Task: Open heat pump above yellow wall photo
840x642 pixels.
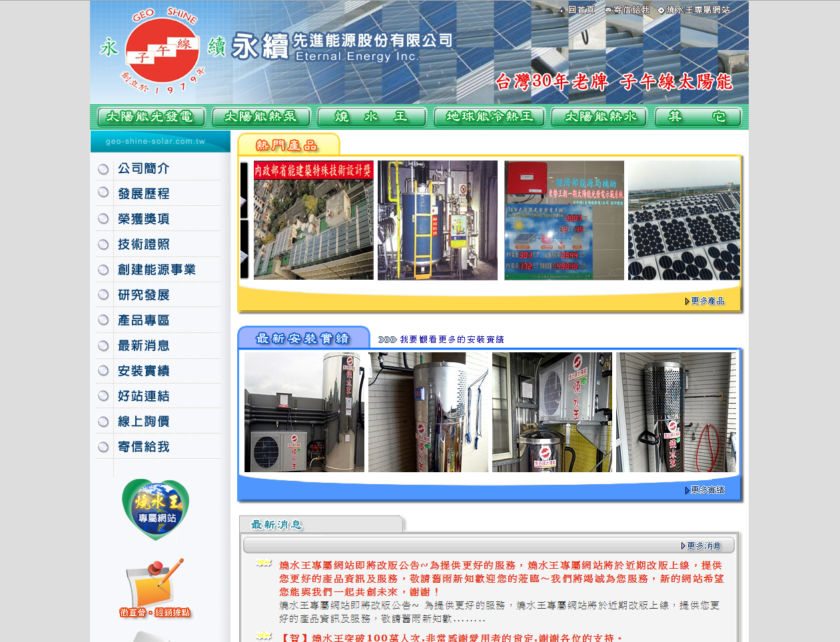Action: [x=552, y=412]
